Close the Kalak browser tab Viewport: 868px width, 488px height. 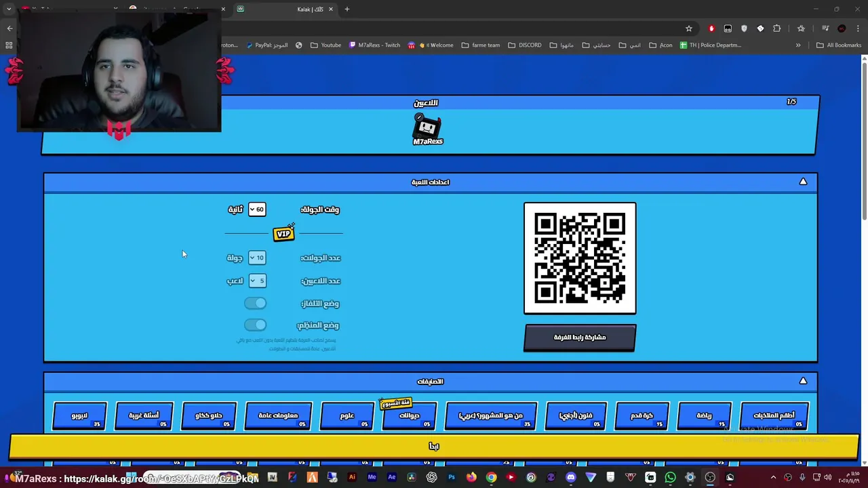coord(331,9)
